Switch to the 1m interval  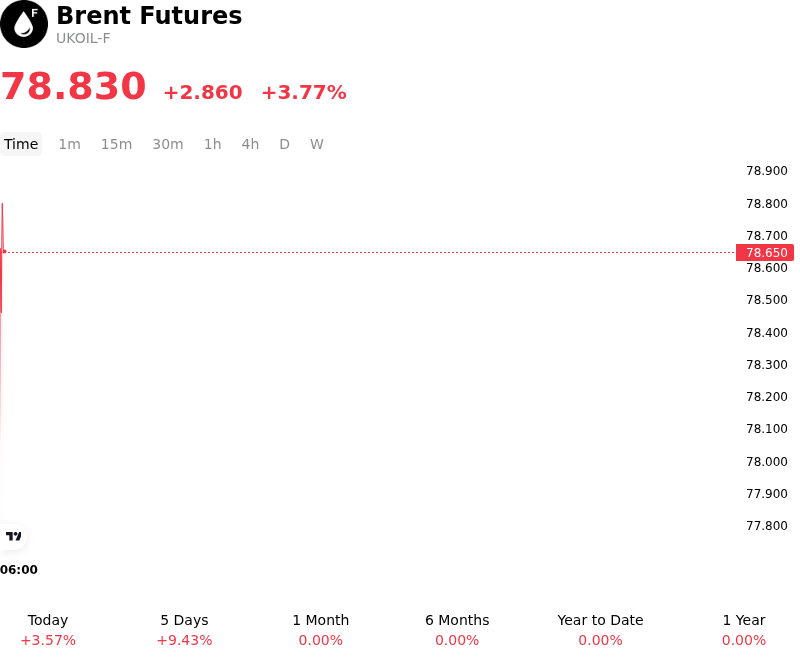pyautogui.click(x=69, y=144)
